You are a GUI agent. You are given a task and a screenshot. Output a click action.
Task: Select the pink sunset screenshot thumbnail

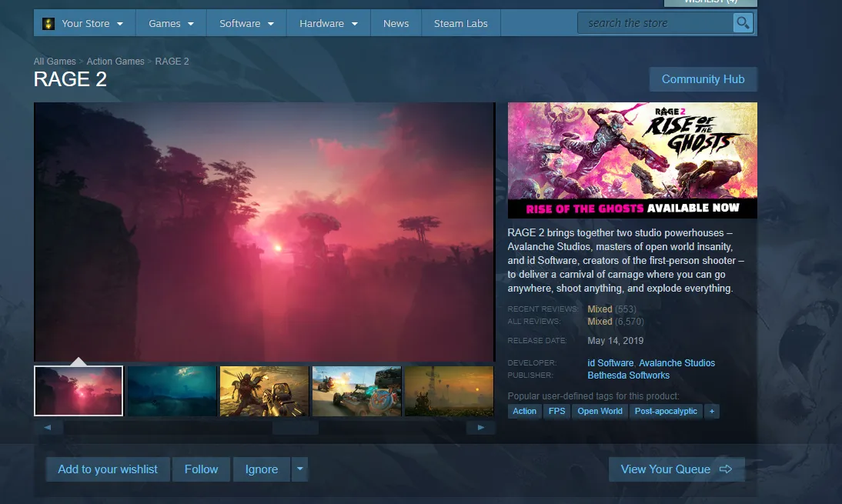pos(79,391)
